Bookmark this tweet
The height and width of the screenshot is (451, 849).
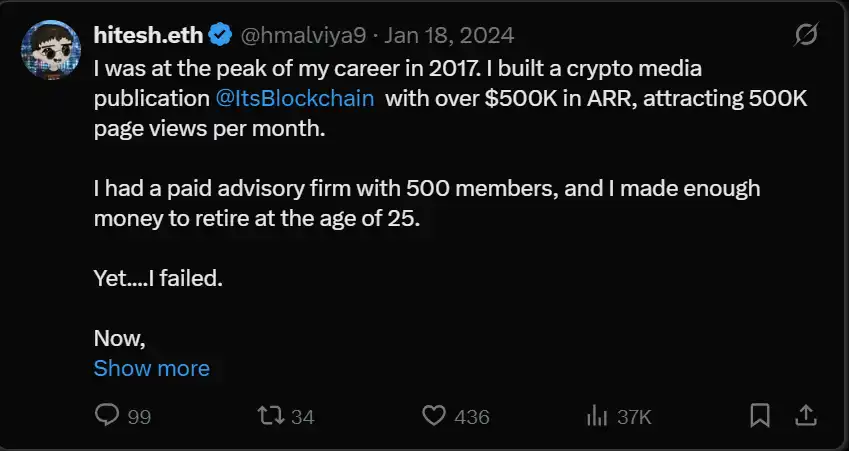coord(760,415)
